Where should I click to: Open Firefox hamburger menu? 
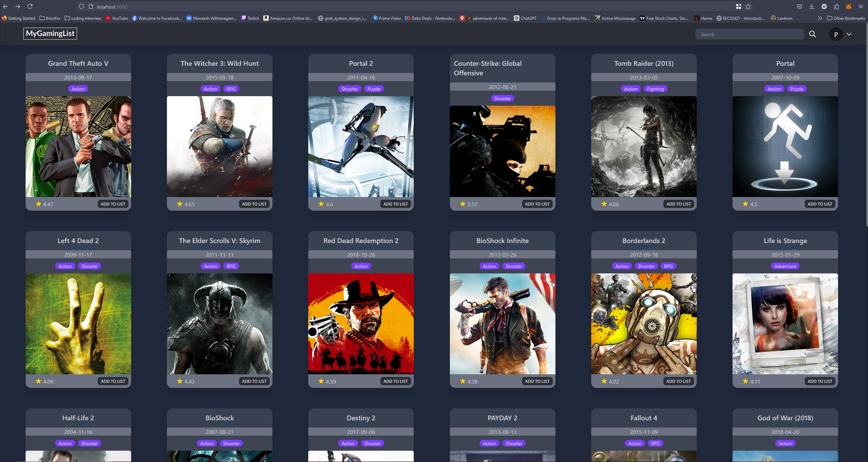(861, 7)
